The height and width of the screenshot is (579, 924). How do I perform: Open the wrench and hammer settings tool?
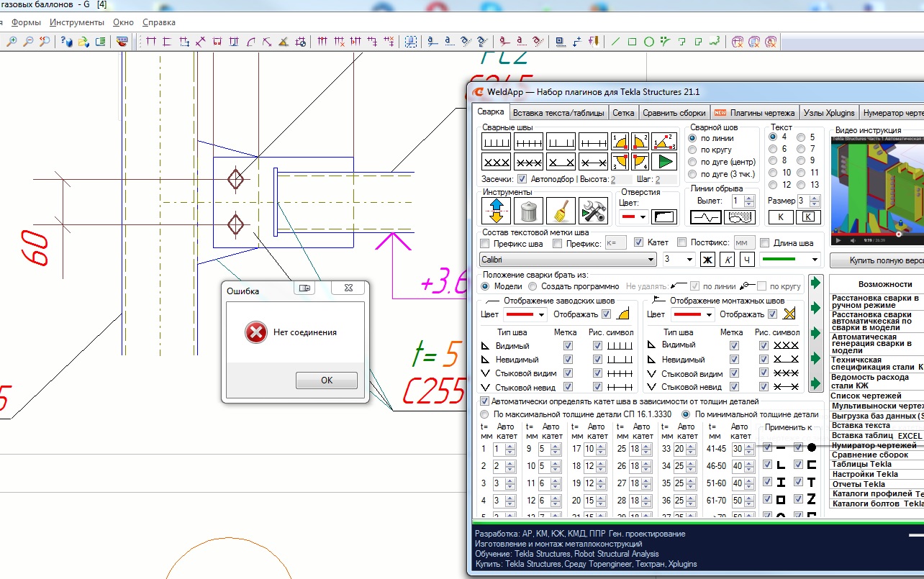click(x=593, y=211)
